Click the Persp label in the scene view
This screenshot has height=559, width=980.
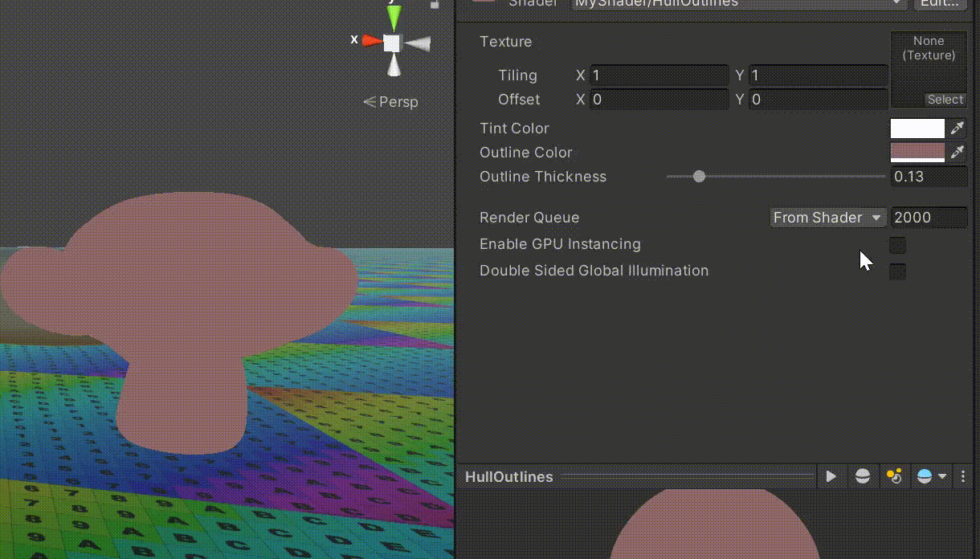tap(402, 102)
